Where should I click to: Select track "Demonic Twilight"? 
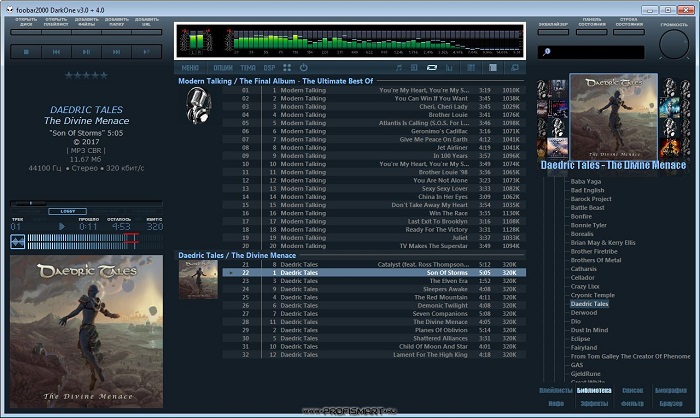[374, 305]
